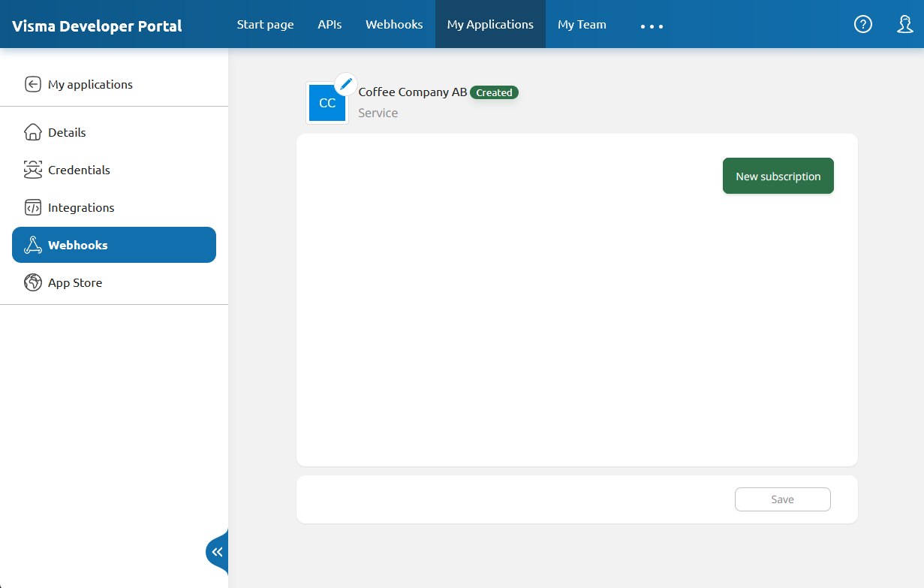924x588 pixels.
Task: Open Webhooks in the top navigation
Action: 394,24
